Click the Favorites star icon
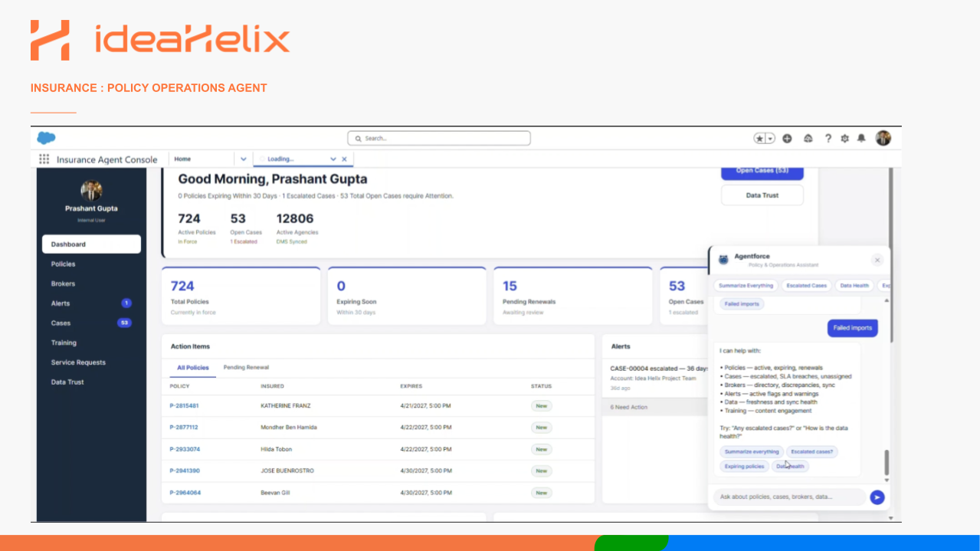This screenshot has width=980, height=551. tap(759, 138)
